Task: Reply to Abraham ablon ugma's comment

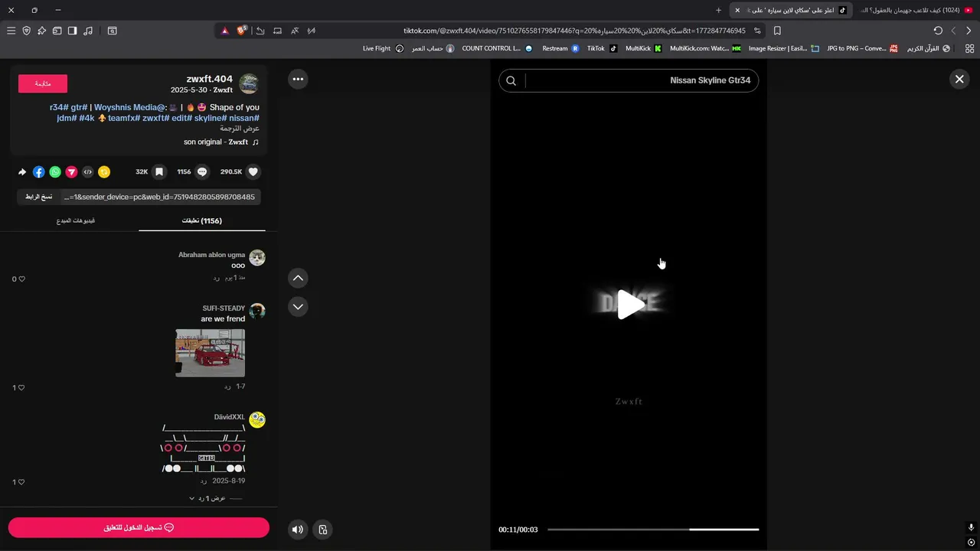Action: point(216,278)
